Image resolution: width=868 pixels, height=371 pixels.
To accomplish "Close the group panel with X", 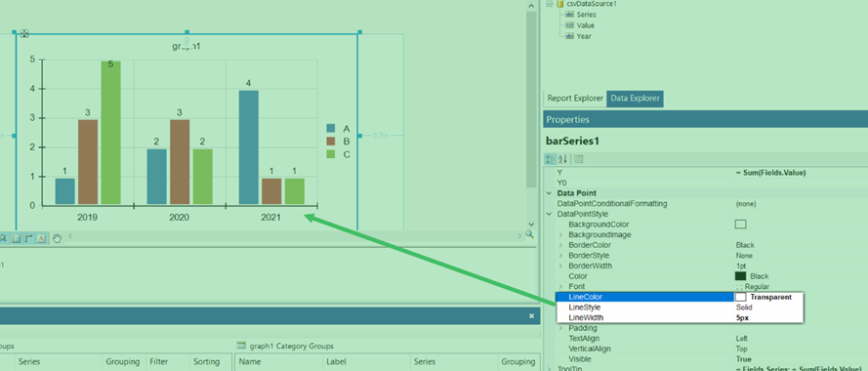I will [531, 315].
